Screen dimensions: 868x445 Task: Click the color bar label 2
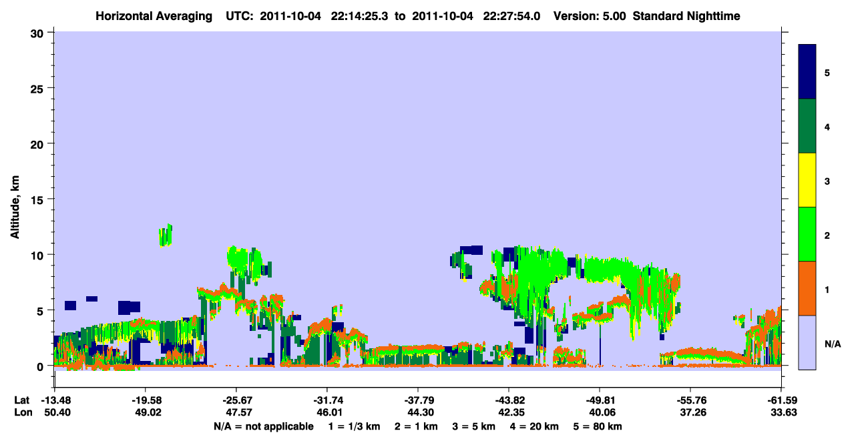(x=827, y=234)
